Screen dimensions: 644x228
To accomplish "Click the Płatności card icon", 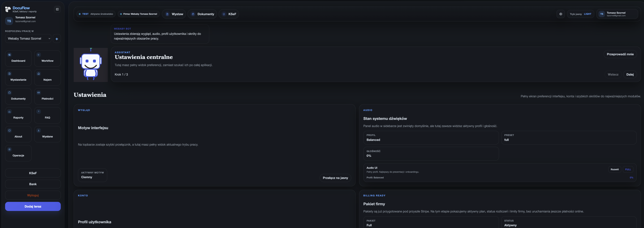I will (38, 92).
